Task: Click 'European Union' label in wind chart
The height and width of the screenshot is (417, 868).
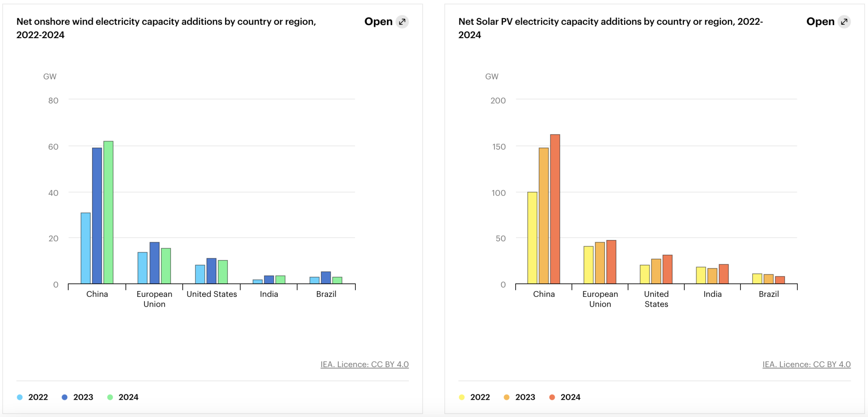Action: coord(155,299)
